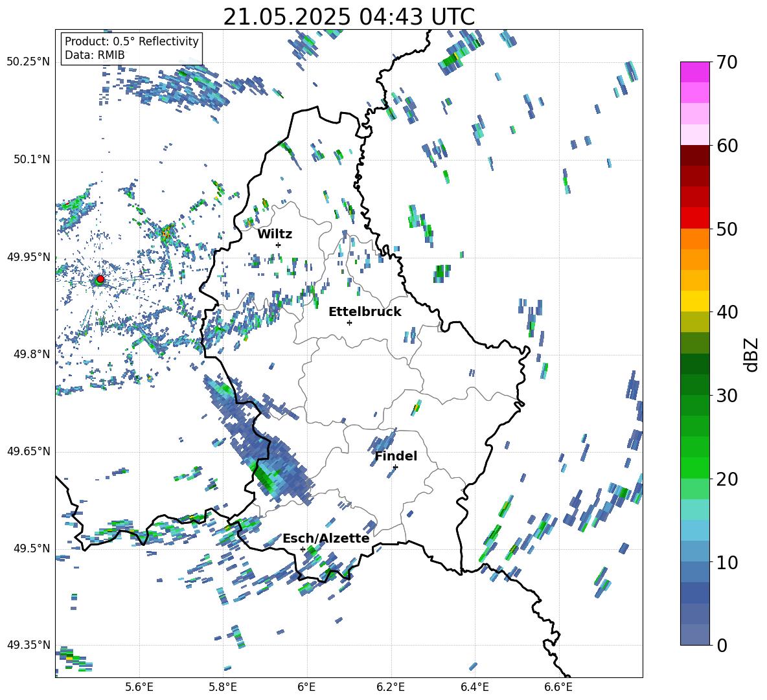
Task: Click the Ettelbruck city label
Action: pos(365,312)
